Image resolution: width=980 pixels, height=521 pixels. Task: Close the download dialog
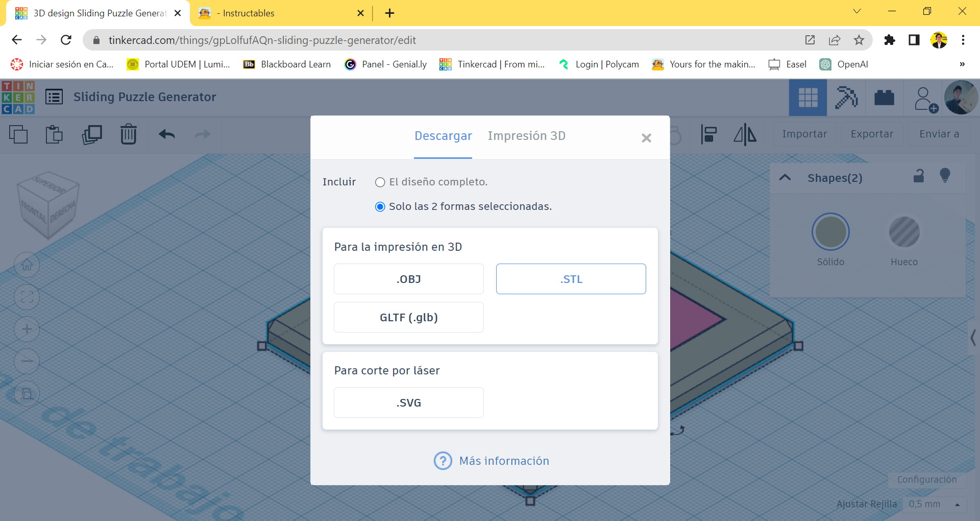(646, 138)
